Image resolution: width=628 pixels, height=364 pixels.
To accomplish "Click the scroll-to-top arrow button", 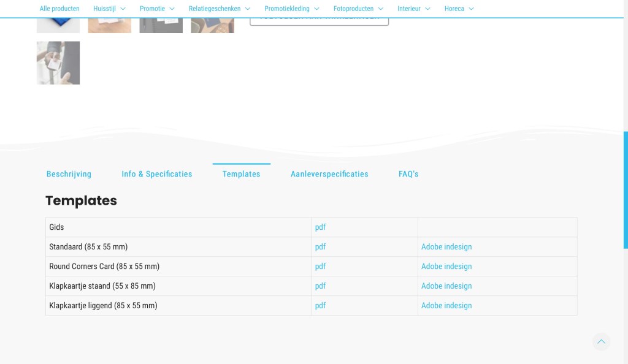I will 601,342.
